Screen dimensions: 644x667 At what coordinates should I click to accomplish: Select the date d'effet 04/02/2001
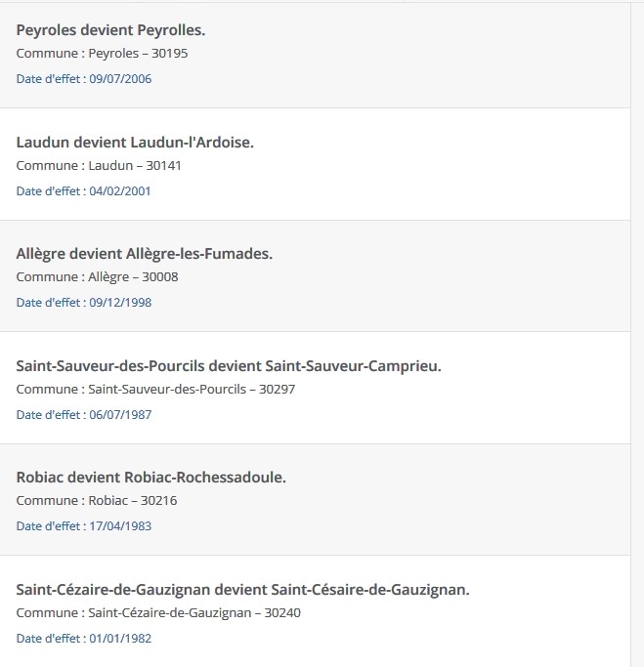83,191
